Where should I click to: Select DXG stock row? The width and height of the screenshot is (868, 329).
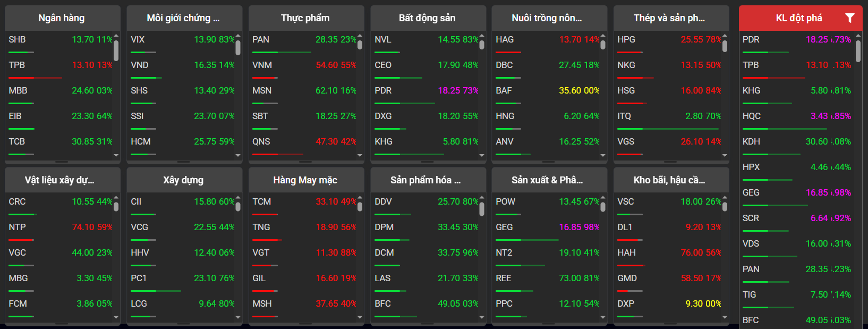pos(426,119)
